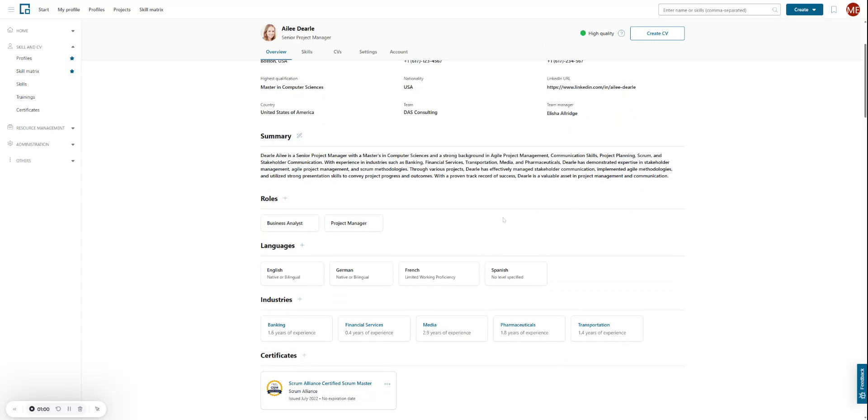
Task: Expand the Home sidebar section
Action: (x=73, y=31)
